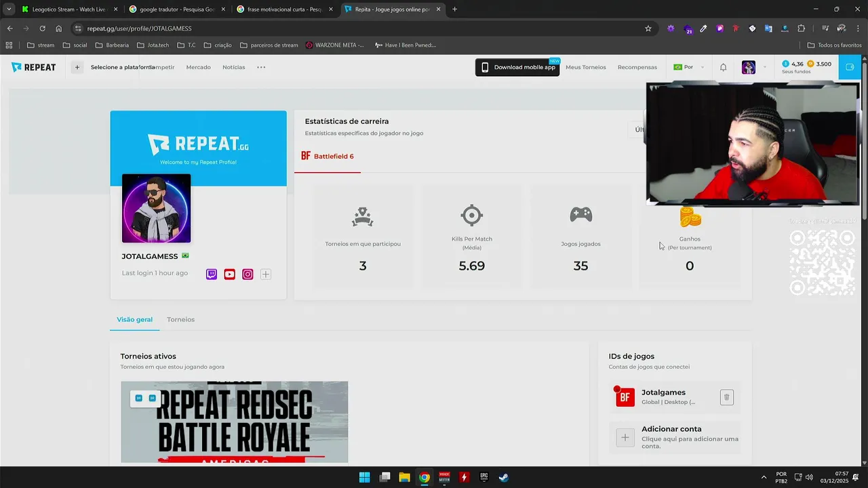The image size is (868, 488).
Task: Open the blue wallet button
Action: click(850, 67)
